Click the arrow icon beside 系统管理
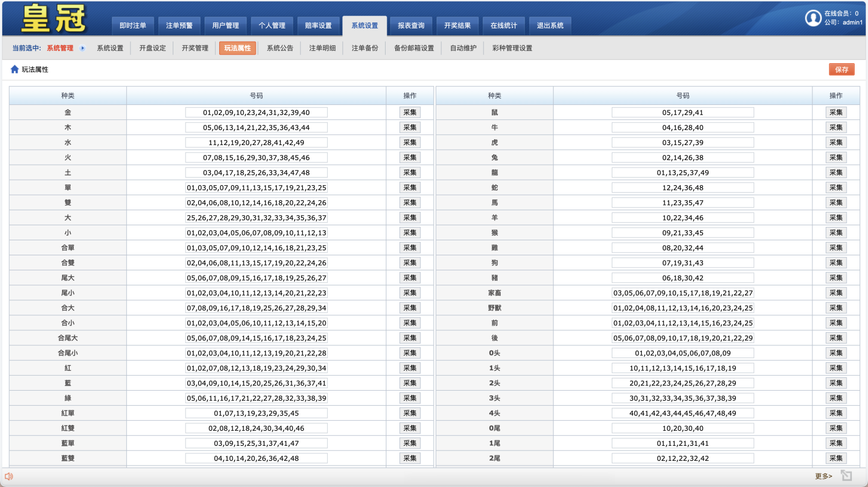The width and height of the screenshot is (868, 487). [82, 48]
